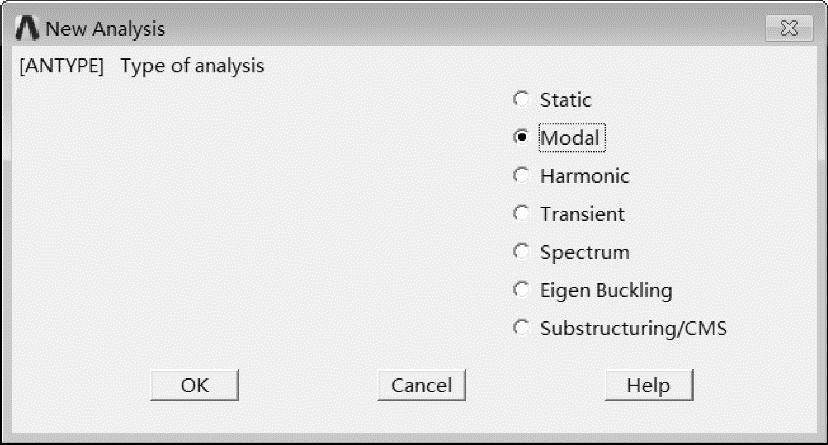828x445 pixels.
Task: Choose the Modal radio button
Action: click(x=521, y=137)
